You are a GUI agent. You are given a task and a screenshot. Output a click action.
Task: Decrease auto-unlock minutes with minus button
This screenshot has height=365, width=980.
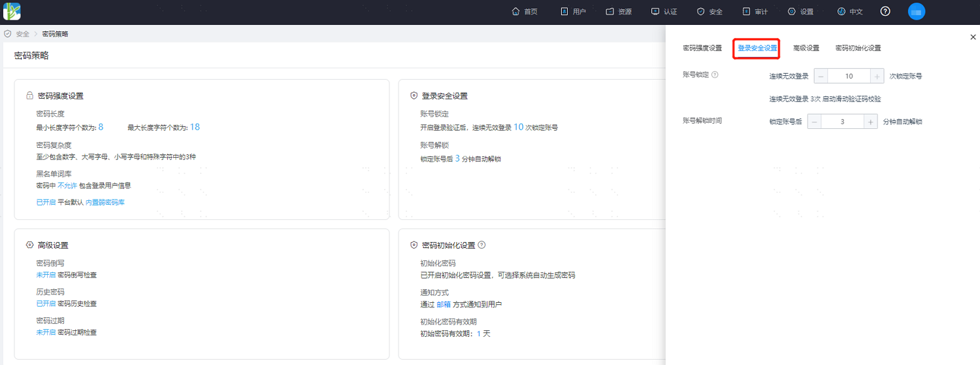[815, 122]
